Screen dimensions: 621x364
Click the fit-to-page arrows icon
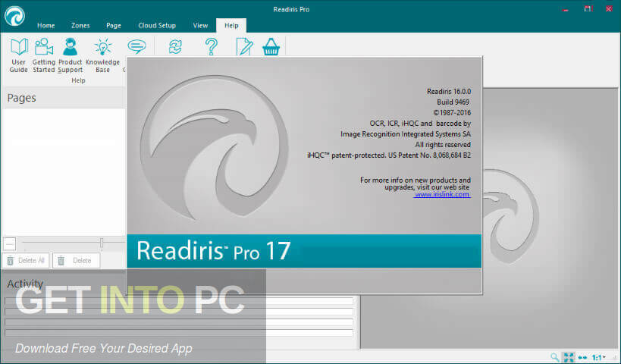(569, 357)
